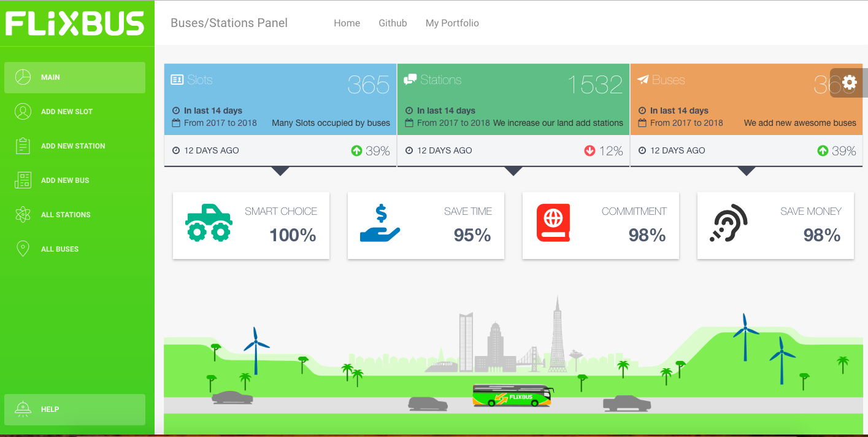This screenshot has height=437, width=868.
Task: Click the map pin icon beside All Buses
Action: point(23,249)
